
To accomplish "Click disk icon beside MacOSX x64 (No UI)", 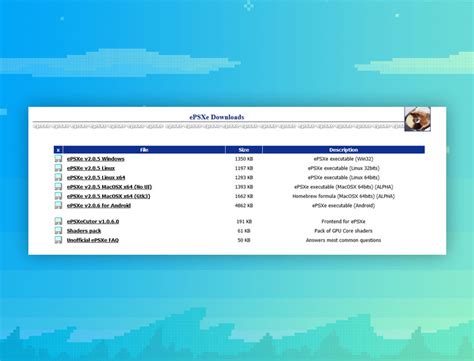I will (58, 187).
